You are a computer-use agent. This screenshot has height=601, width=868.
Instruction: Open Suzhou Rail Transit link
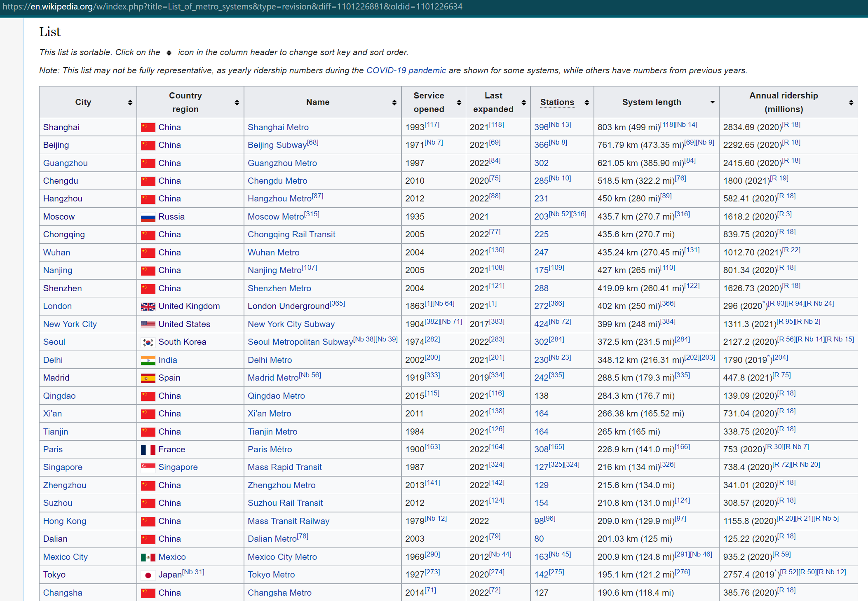tap(285, 503)
